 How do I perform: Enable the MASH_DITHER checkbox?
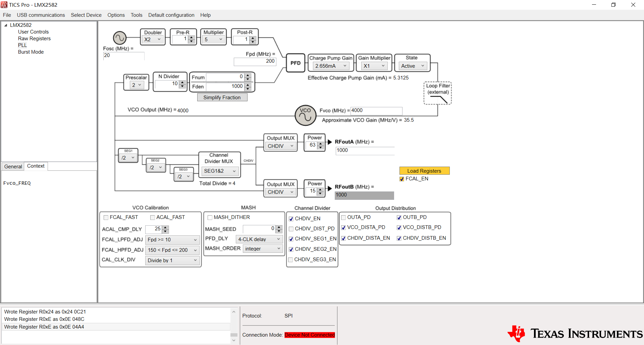(210, 218)
